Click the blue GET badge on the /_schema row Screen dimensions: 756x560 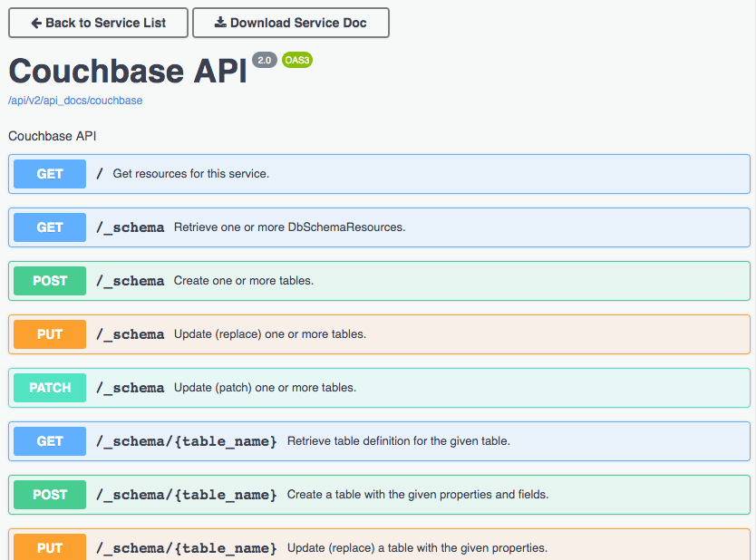49,227
